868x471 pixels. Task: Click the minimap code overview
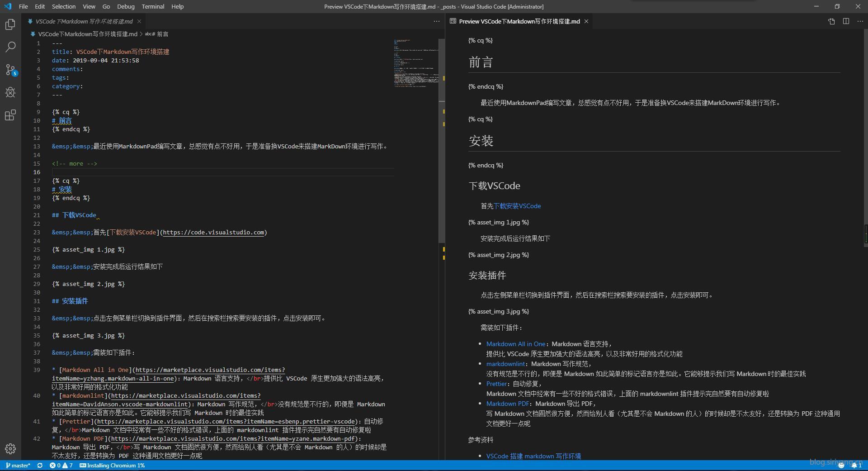pos(416,63)
